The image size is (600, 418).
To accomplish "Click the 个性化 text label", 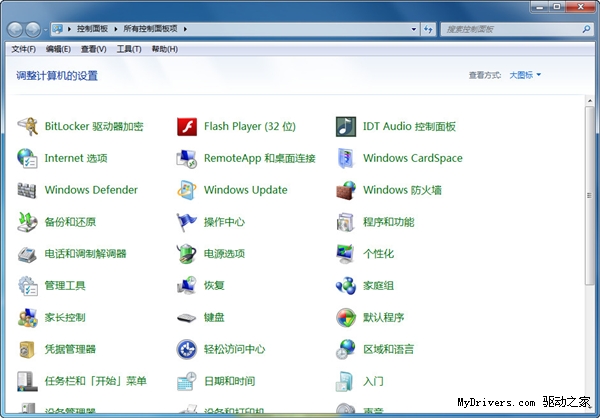I will [378, 254].
